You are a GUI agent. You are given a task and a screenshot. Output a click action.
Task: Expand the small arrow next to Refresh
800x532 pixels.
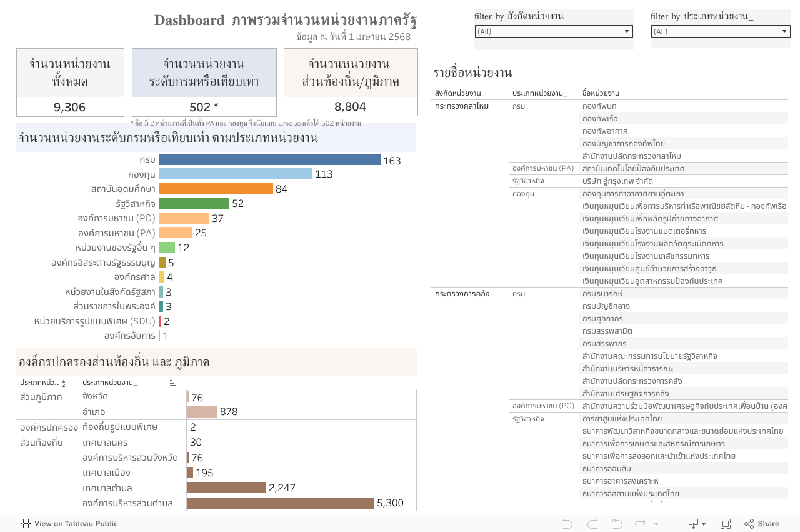pos(656,524)
